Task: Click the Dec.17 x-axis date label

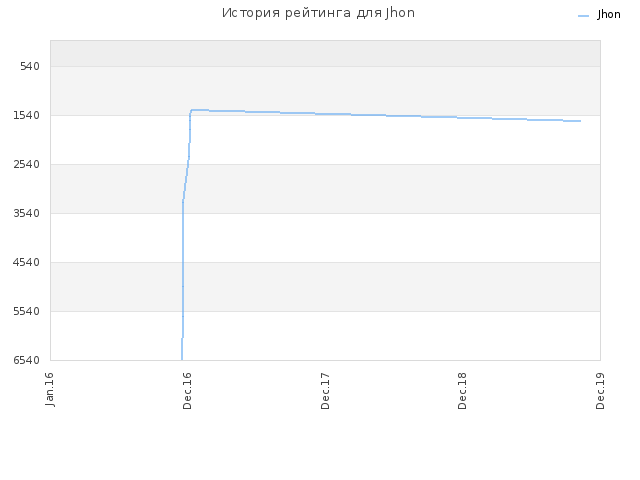Action: [325, 391]
